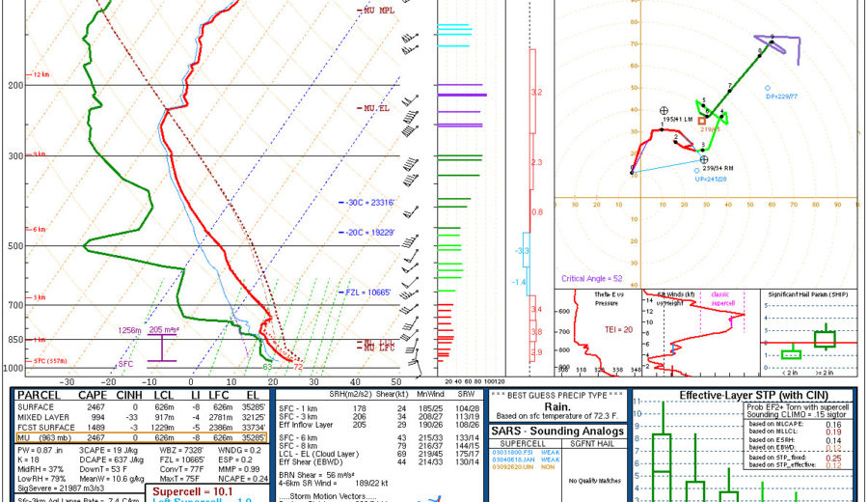This screenshot has width=868, height=502.
Task: Click the MeanW = 10.6 g/kg value
Action: pyautogui.click(x=112, y=479)
